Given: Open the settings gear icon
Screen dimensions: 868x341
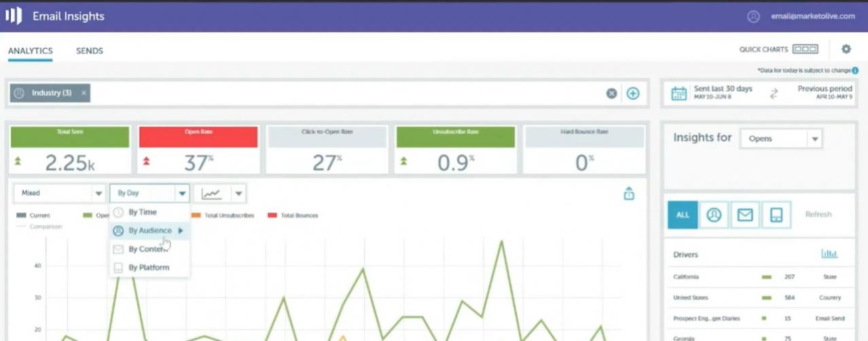Looking at the screenshot, I should [846, 49].
